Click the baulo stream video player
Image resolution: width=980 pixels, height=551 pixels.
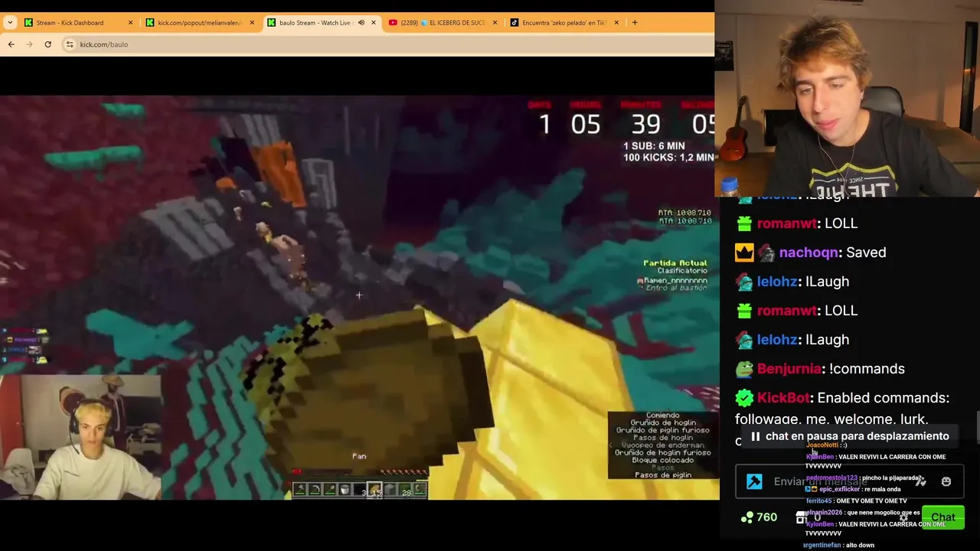click(358, 297)
